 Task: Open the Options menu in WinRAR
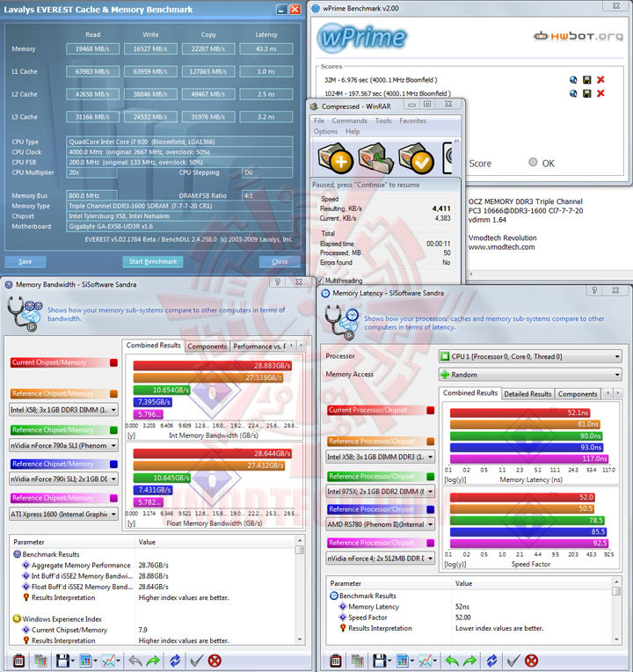coord(326,132)
